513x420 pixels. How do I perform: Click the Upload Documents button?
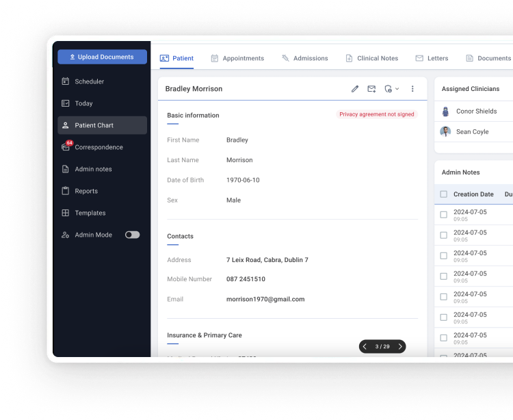(x=102, y=57)
